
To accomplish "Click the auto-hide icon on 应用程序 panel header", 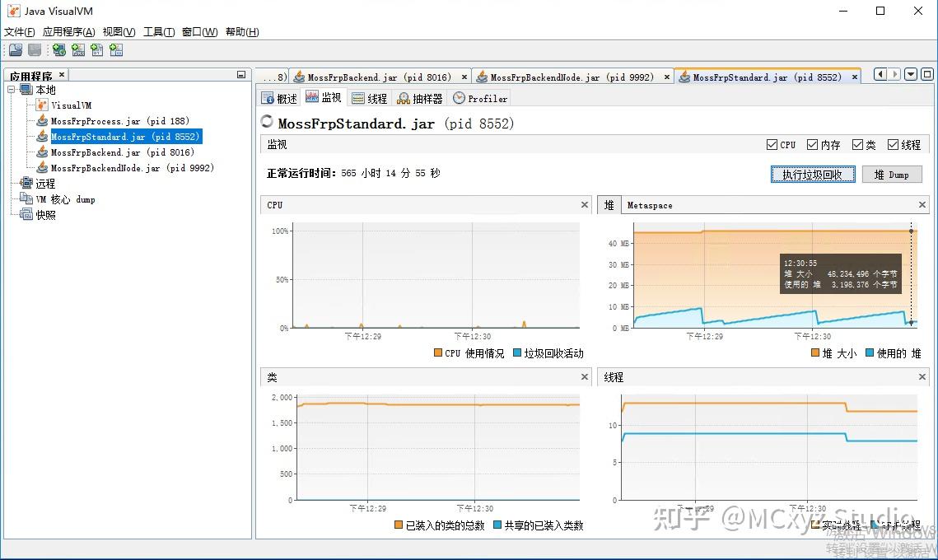I will (240, 73).
